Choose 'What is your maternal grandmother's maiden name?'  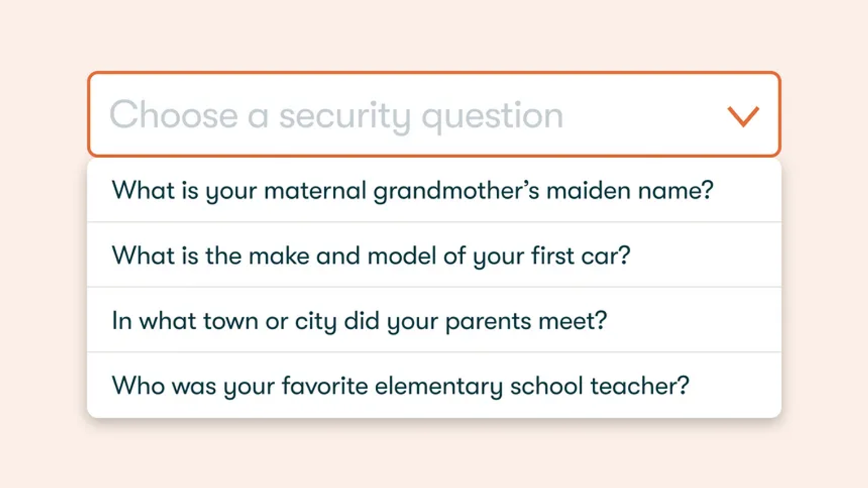pos(434,190)
